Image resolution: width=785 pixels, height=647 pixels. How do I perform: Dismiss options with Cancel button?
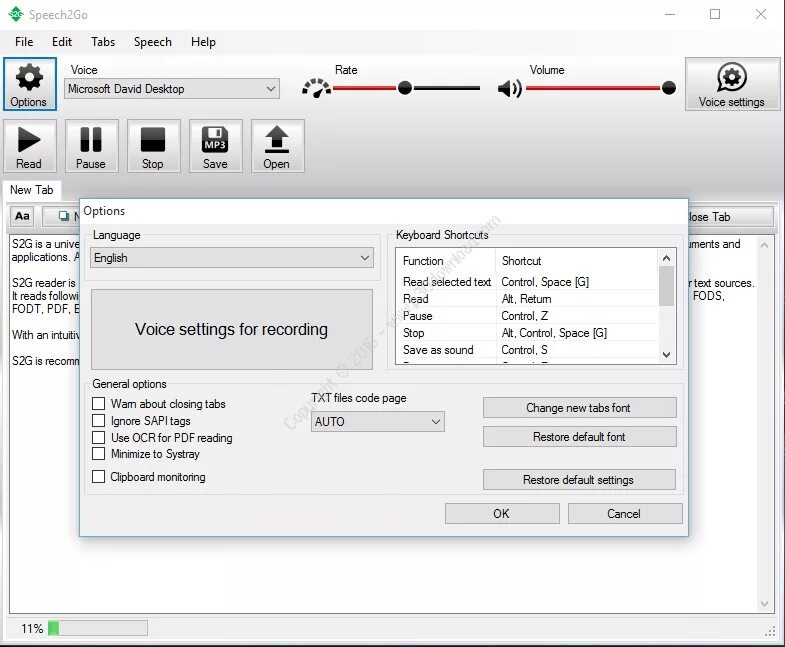point(625,514)
